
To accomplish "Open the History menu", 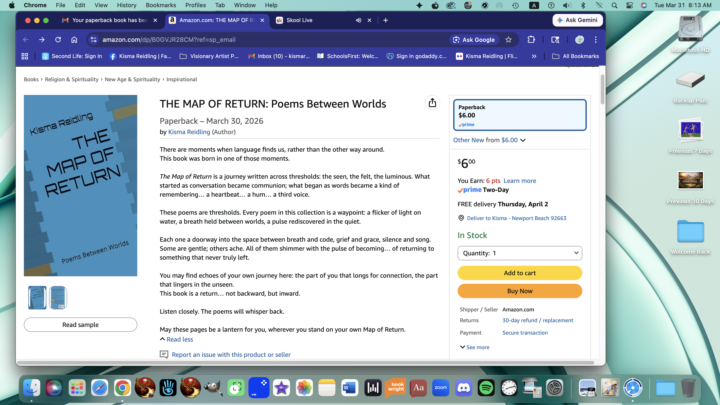I will (126, 6).
